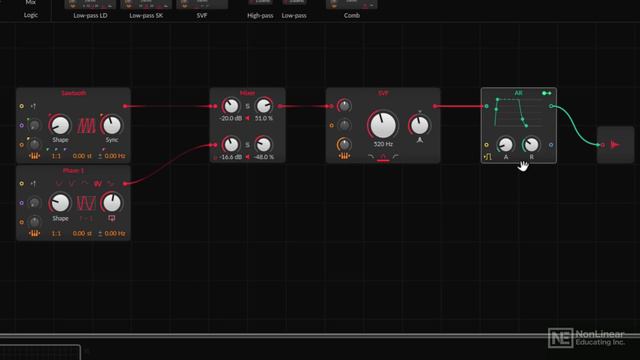The image size is (640, 360).
Task: Click the Phase-1 module title
Action: coord(73,171)
